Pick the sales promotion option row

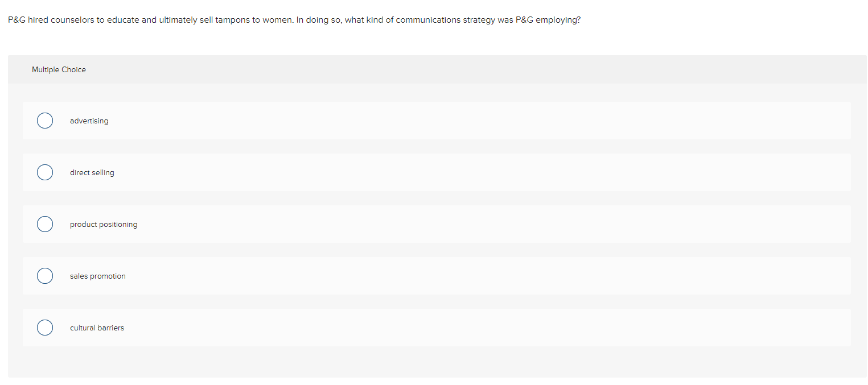tap(228, 276)
